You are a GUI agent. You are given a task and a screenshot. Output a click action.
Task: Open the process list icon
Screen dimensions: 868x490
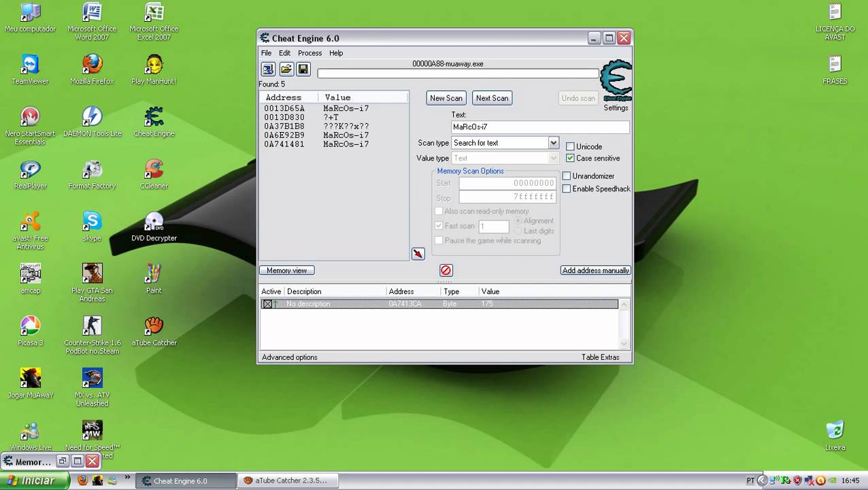pyautogui.click(x=268, y=69)
